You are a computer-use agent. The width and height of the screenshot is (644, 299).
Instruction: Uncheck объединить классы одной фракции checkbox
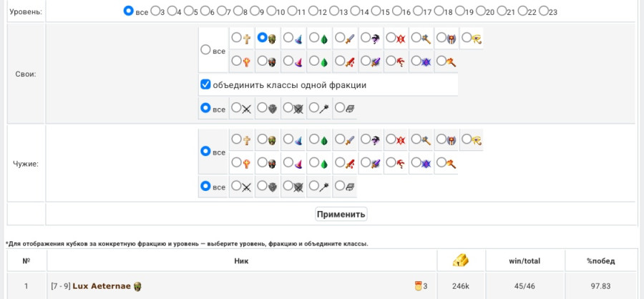[205, 85]
